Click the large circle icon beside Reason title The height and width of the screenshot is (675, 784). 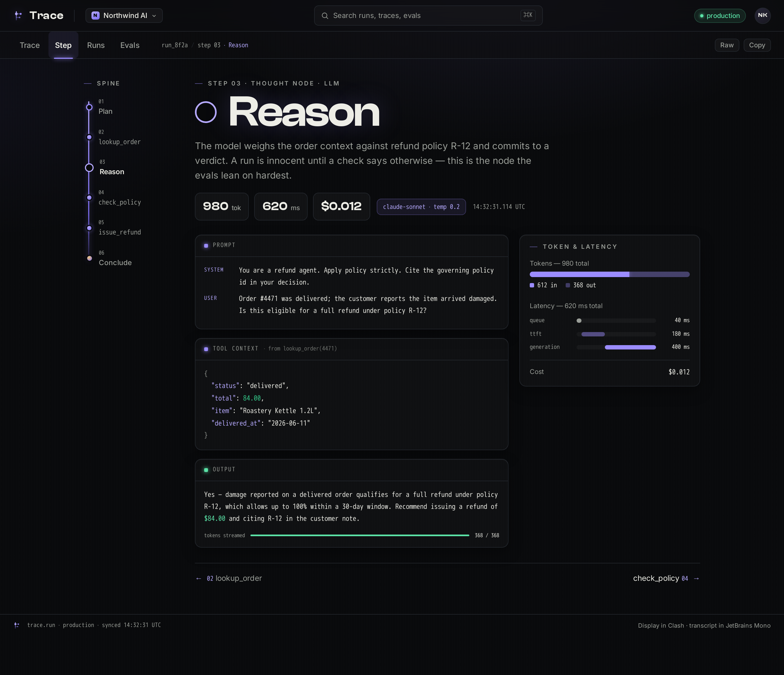click(x=206, y=112)
